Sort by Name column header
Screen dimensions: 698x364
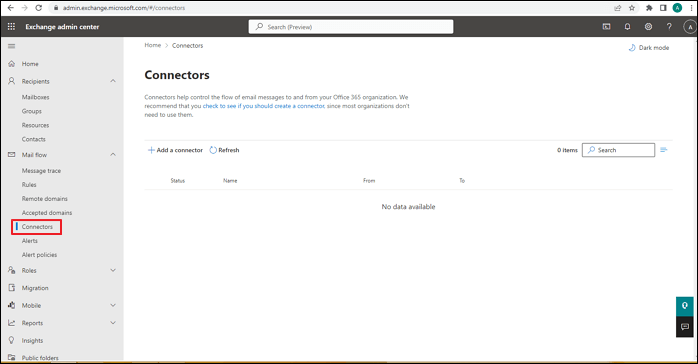click(x=230, y=181)
